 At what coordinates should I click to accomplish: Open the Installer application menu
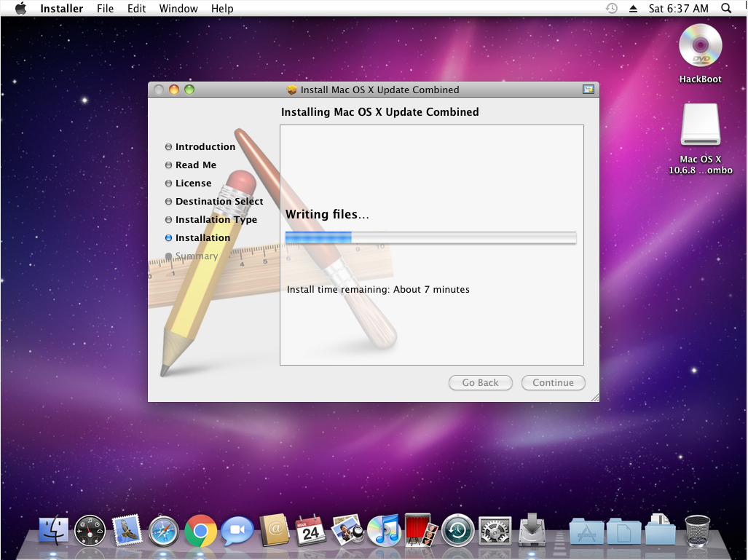[x=61, y=9]
